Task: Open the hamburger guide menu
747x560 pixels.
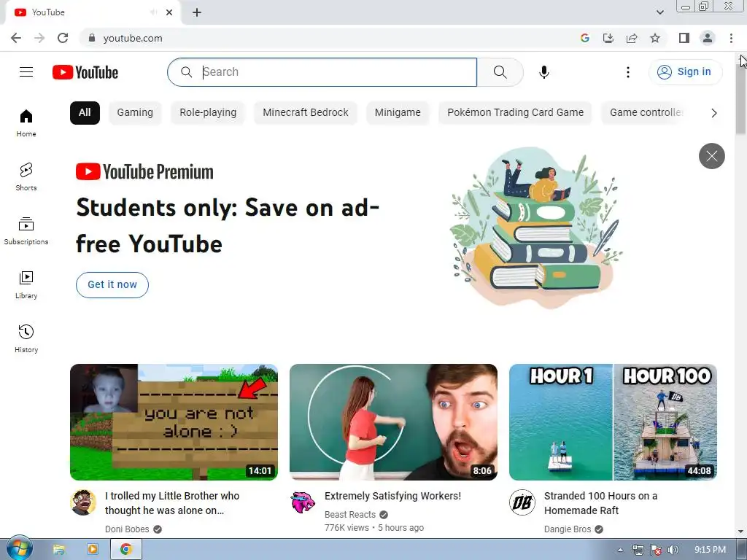Action: [x=26, y=72]
